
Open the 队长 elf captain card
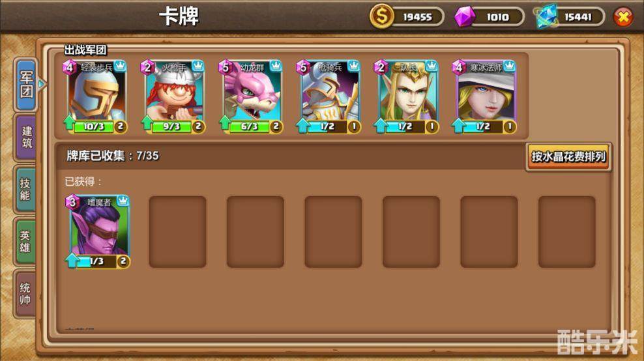407,96
